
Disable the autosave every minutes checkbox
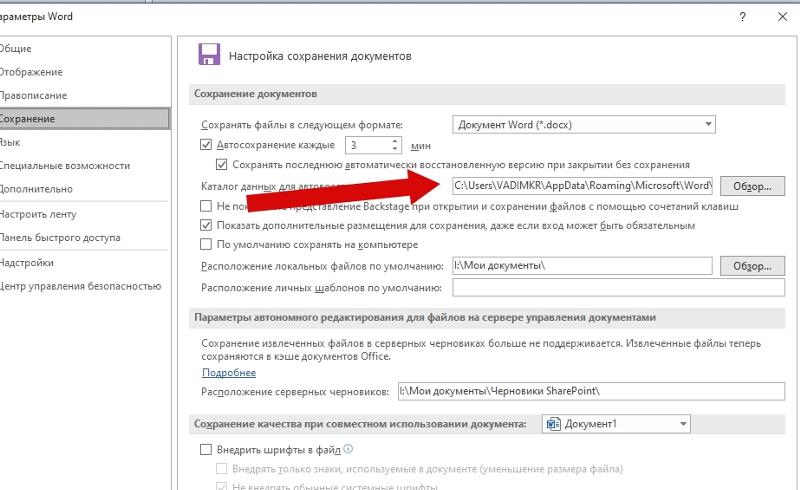207,145
